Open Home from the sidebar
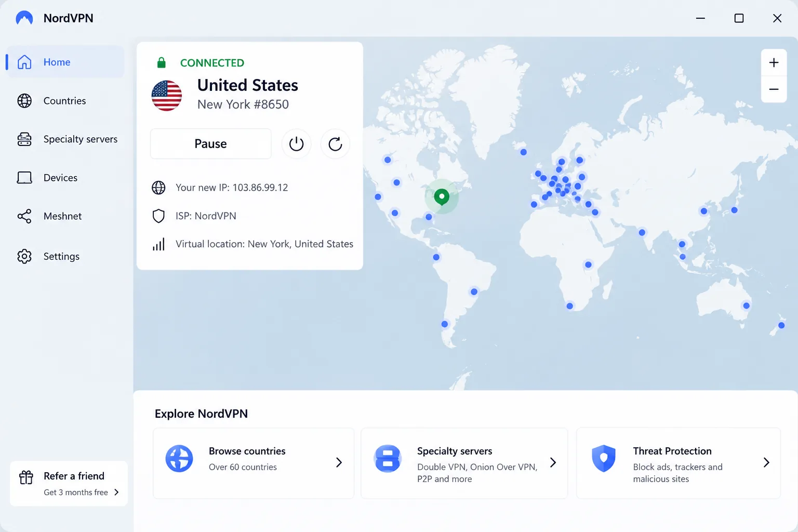The width and height of the screenshot is (798, 532). click(x=65, y=62)
